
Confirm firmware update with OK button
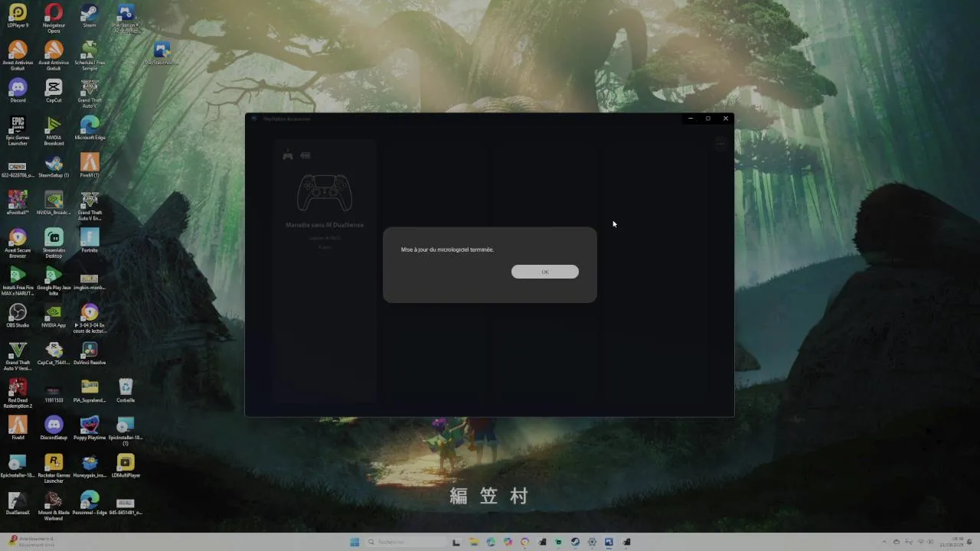pos(544,272)
